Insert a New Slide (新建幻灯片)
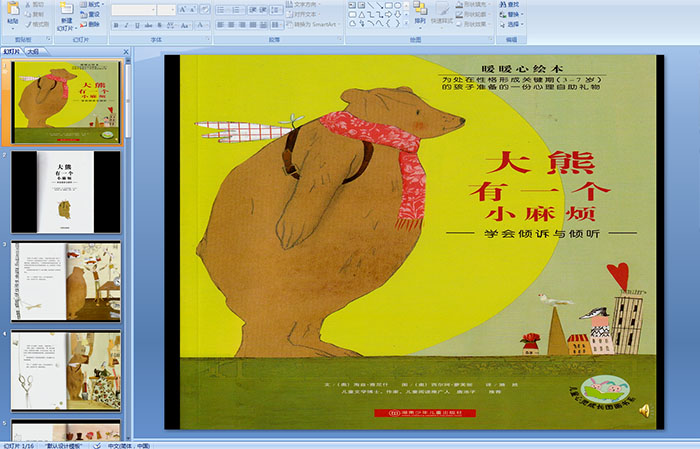The width and height of the screenshot is (700, 449). pos(66,16)
